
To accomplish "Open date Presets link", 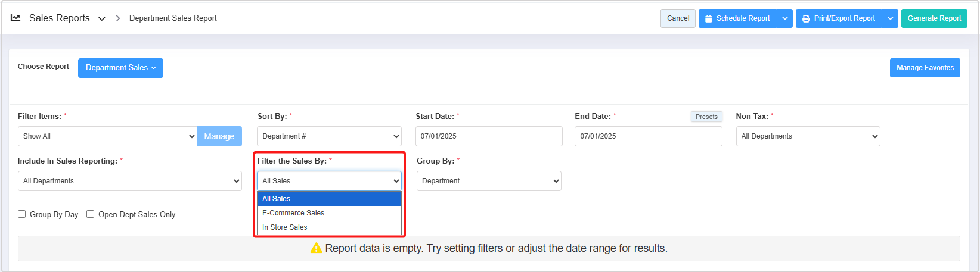I will point(706,117).
